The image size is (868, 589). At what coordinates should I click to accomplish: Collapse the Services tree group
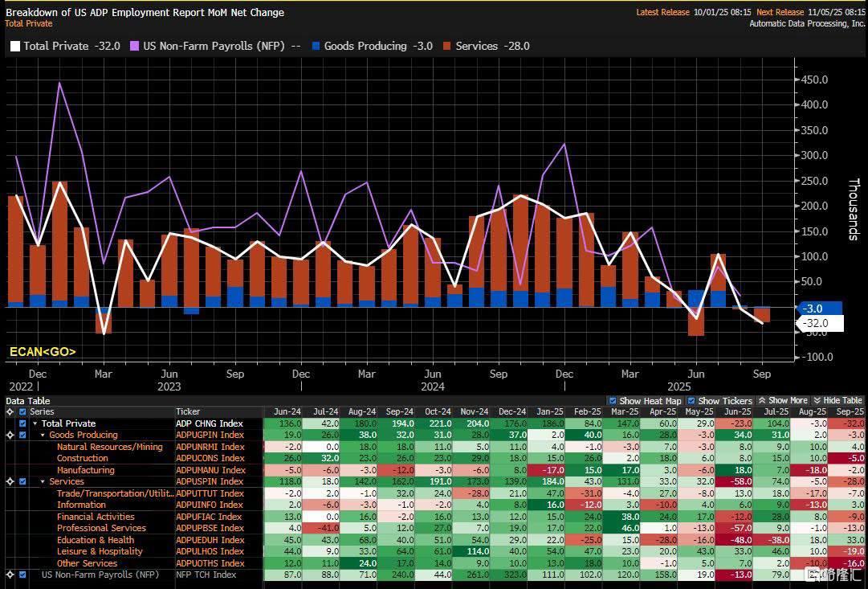pyautogui.click(x=43, y=481)
